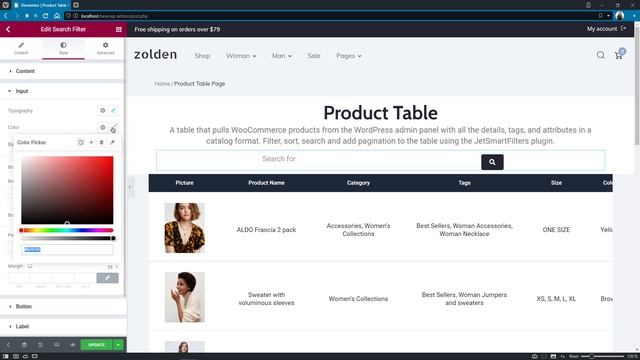Click the ALDO Fraocia 2 pack product image
640x360 pixels.
[x=184, y=228]
